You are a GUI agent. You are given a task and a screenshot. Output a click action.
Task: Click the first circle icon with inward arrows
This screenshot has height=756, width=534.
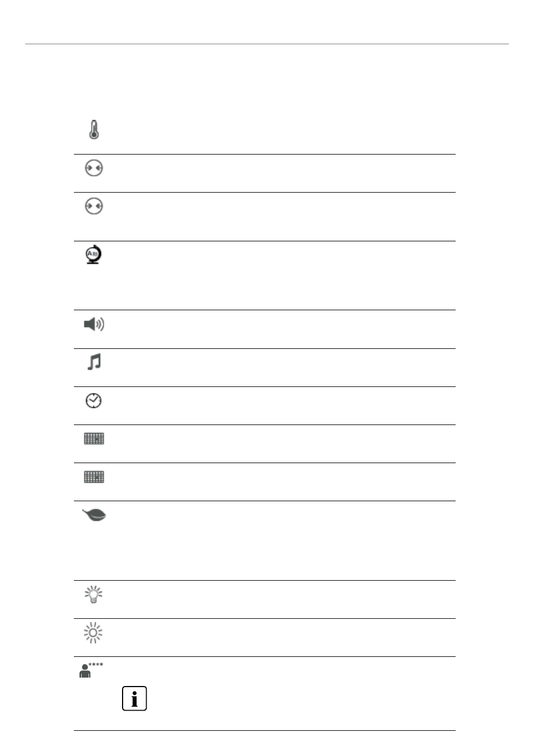tap(94, 168)
